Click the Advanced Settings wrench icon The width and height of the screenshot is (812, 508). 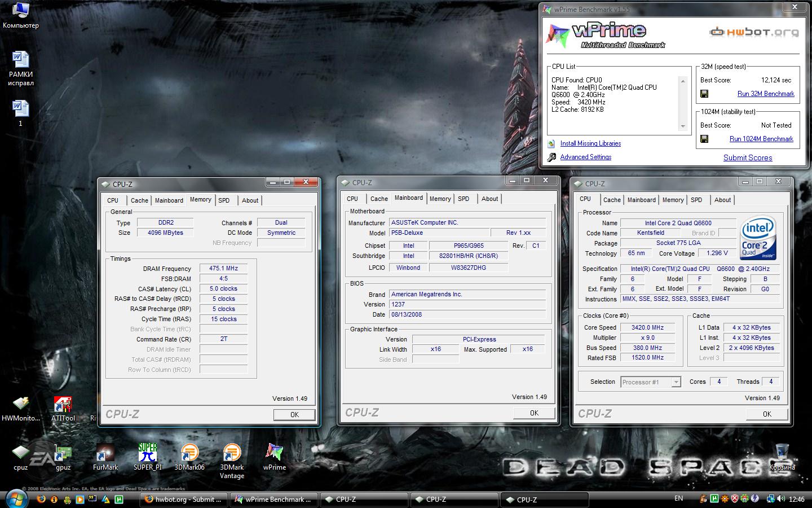coord(551,157)
